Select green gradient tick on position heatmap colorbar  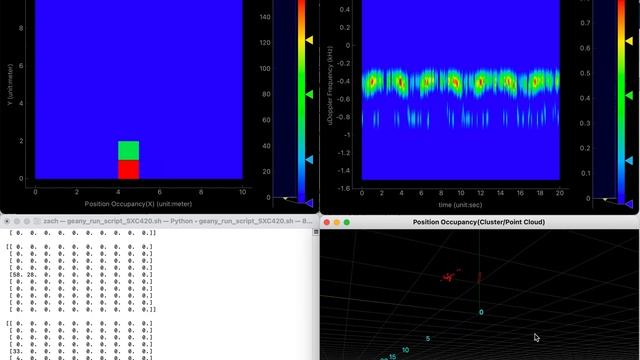coord(309,94)
